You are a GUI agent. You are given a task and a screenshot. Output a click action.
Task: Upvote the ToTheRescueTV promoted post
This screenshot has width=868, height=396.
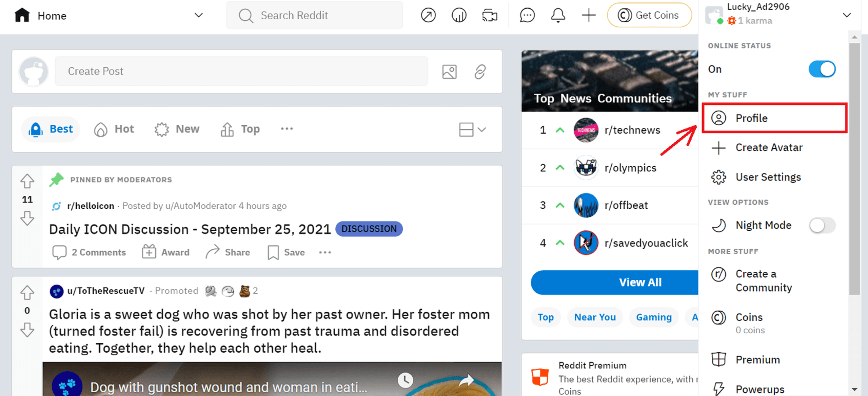coord(27,293)
